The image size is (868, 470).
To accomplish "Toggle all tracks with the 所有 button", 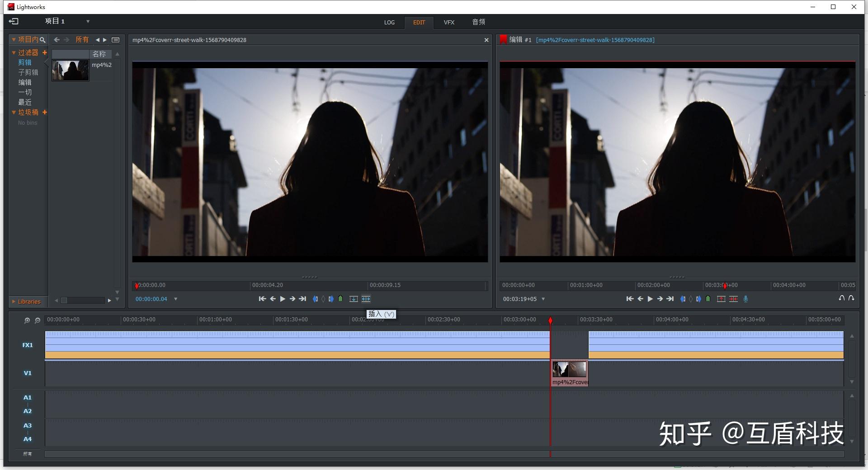I will point(28,454).
